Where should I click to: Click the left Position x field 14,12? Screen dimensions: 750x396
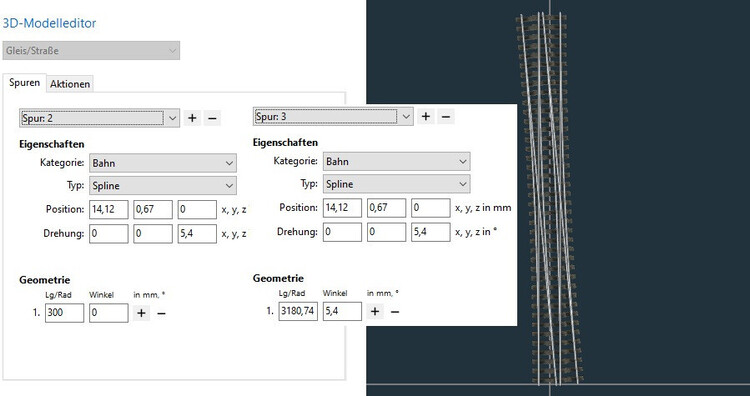(109, 209)
